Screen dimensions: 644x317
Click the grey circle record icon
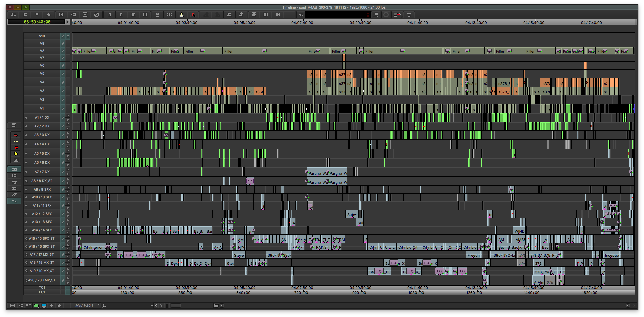tap(386, 15)
